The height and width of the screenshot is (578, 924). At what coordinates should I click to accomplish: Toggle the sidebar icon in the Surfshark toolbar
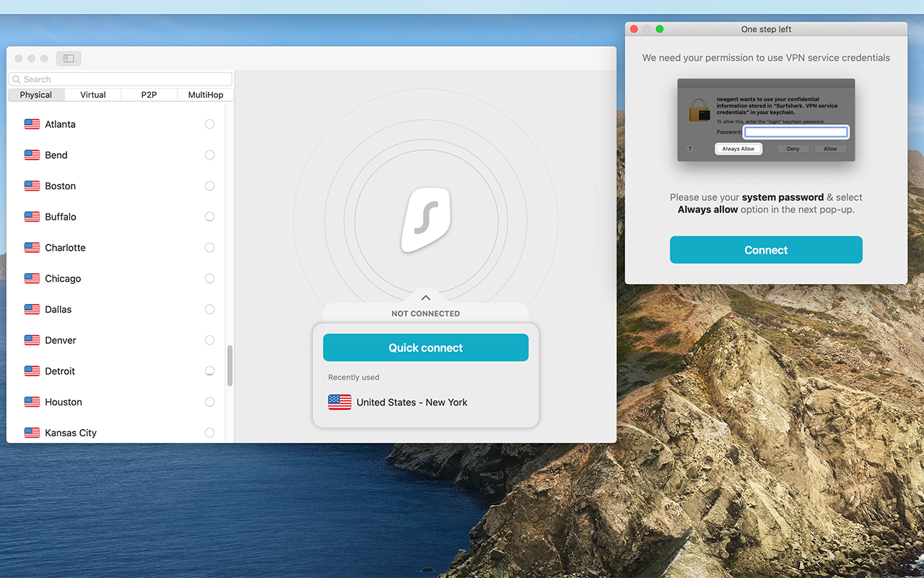pyautogui.click(x=69, y=59)
